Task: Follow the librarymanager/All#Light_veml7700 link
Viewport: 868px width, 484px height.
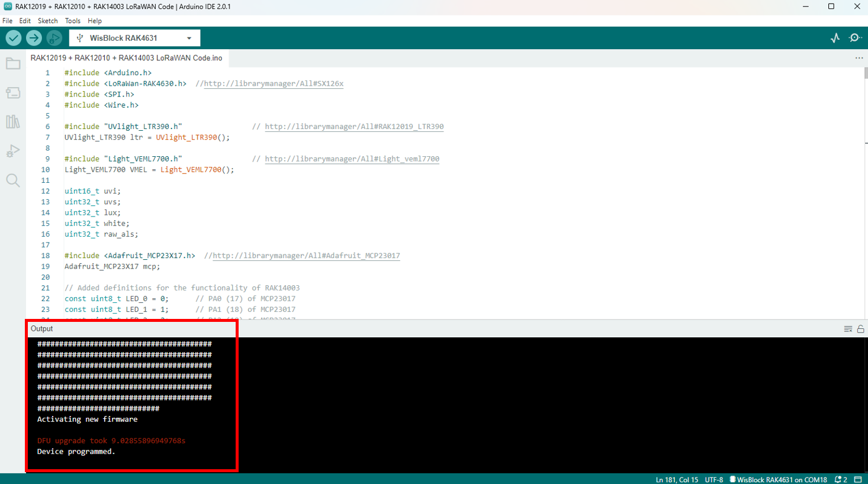Action: pos(352,159)
